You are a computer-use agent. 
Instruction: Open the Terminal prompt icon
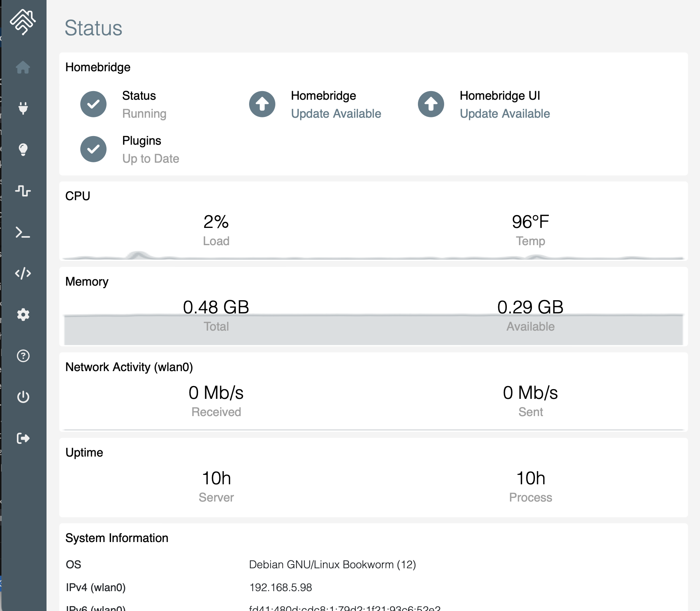(x=23, y=232)
